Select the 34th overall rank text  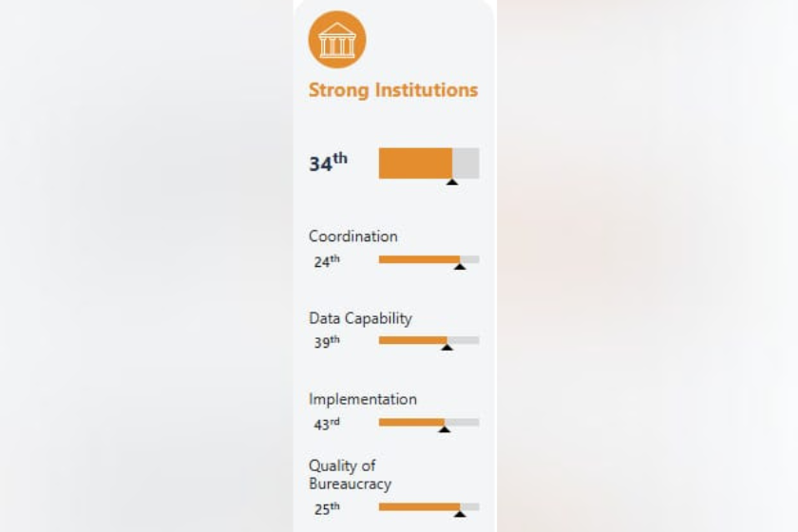click(x=329, y=162)
